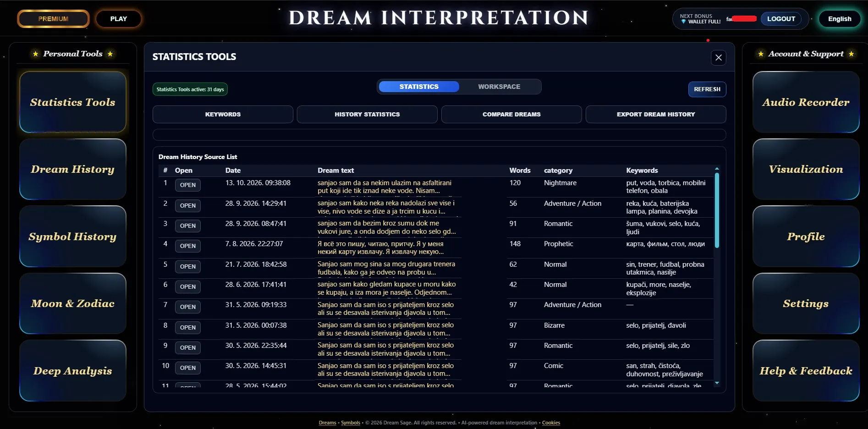This screenshot has width=868, height=429.
Task: Click the Play button
Action: pos(118,19)
